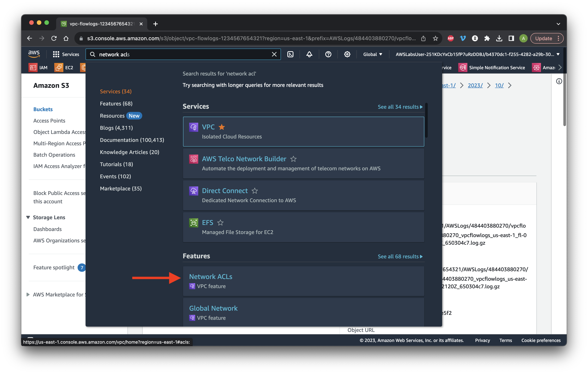588x374 pixels.
Task: Open the info panel icon
Action: pos(559,81)
